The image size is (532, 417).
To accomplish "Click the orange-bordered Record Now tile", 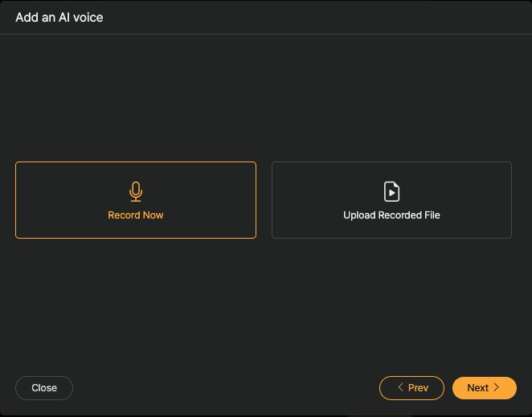I will coord(136,200).
